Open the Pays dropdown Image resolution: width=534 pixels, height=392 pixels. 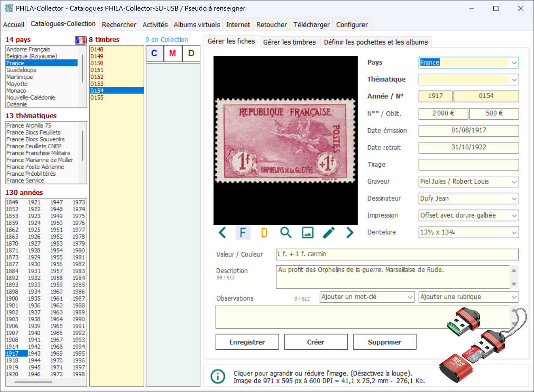point(514,63)
